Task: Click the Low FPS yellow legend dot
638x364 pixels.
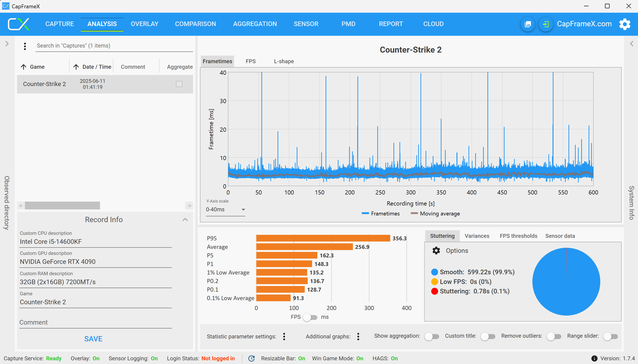Action: tap(435, 282)
